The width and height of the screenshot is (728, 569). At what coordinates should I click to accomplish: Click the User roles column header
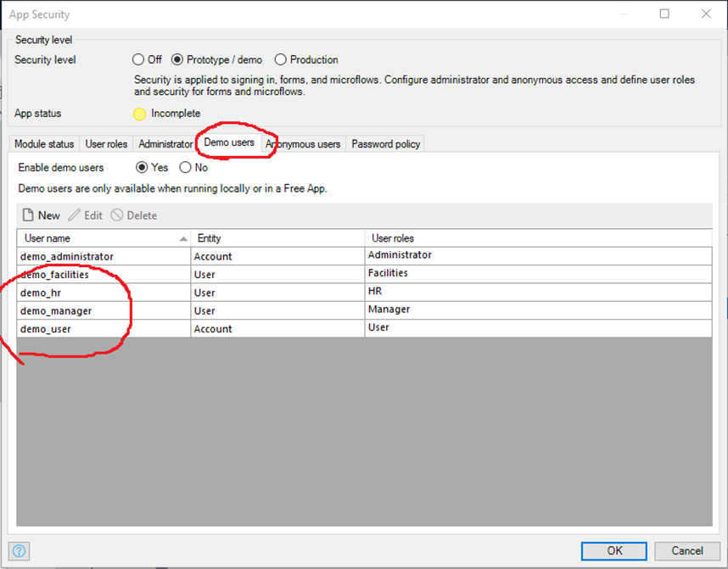click(539, 238)
